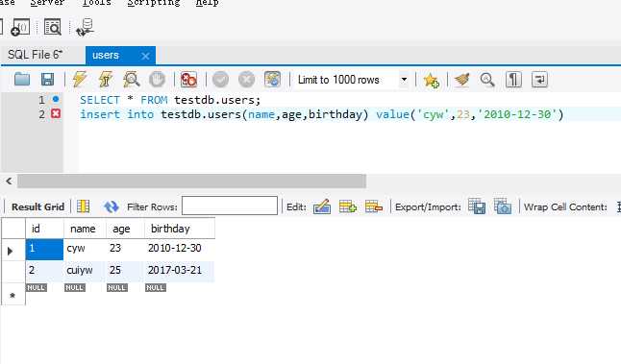Select the age cell 23

pyautogui.click(x=125, y=250)
